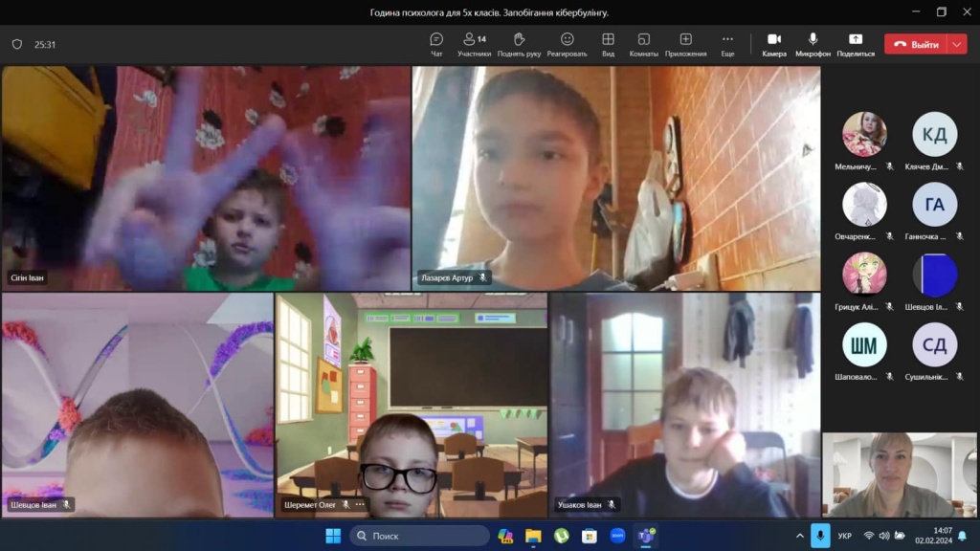Open the Еще more options menu
Viewport: 980px width, 551px height.
[727, 44]
